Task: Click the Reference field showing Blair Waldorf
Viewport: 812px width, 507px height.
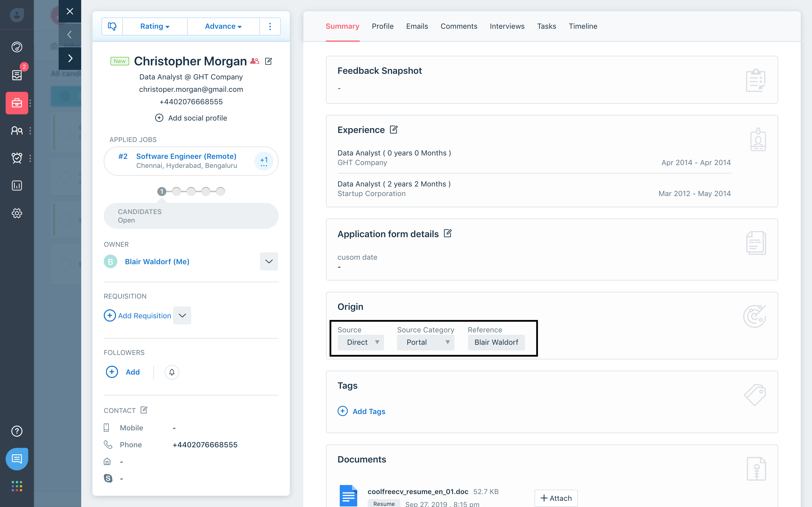Action: point(496,342)
